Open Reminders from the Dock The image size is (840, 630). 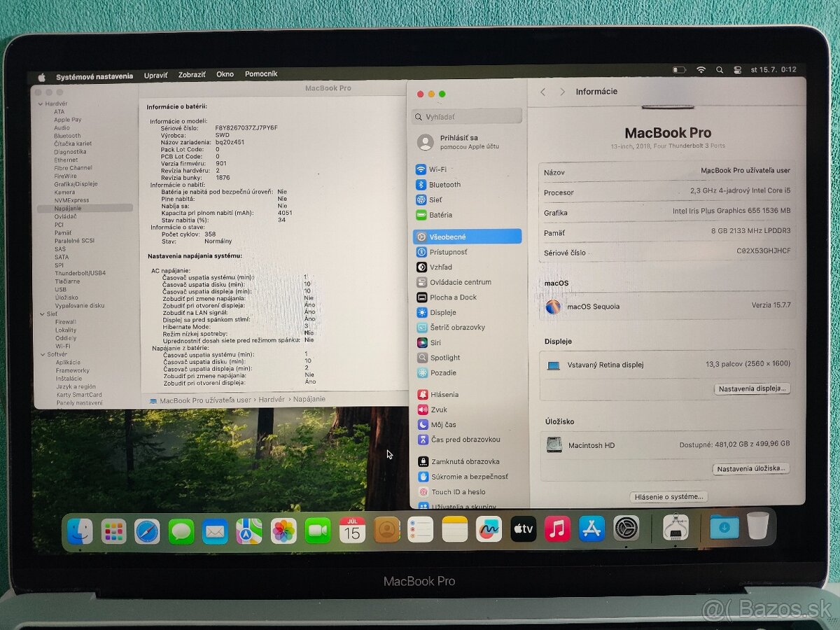pos(421,530)
